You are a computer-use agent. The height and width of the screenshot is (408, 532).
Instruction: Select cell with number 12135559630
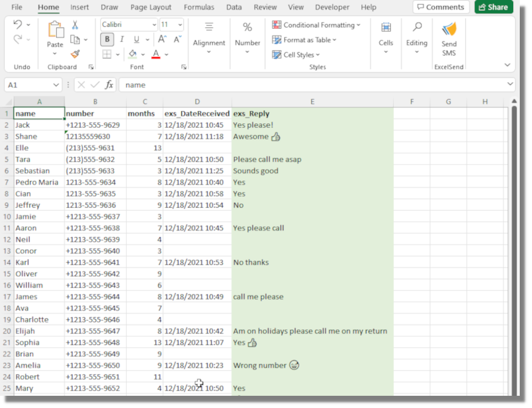tap(95, 136)
